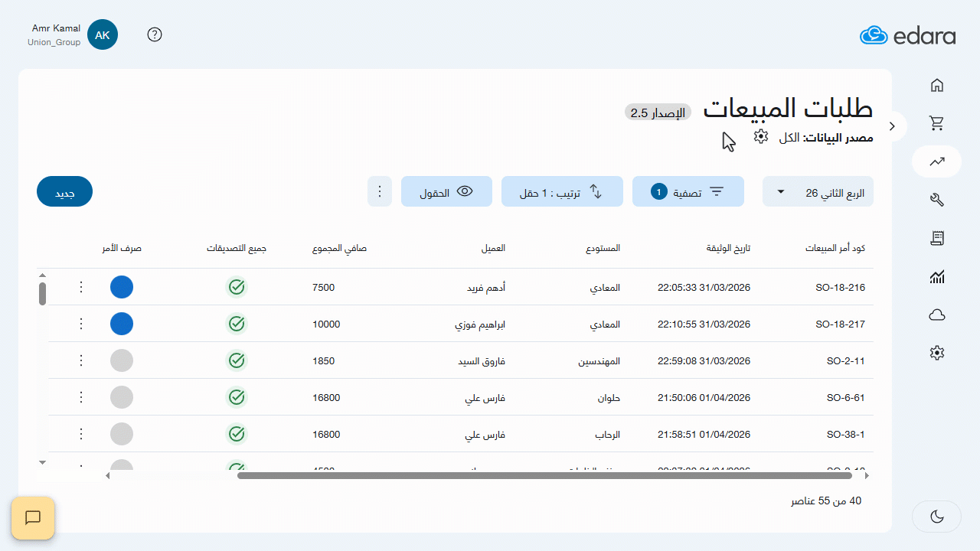This screenshot has width=980, height=551.
Task: Sort by صافي المجموع column header
Action: (x=340, y=249)
